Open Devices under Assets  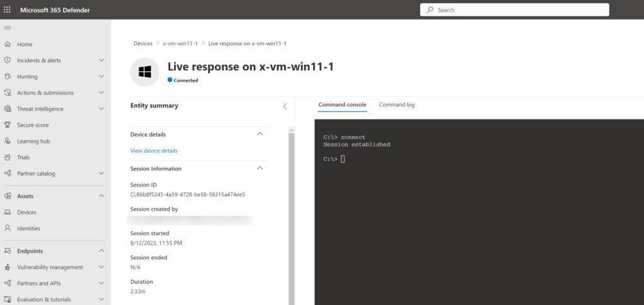(26, 212)
